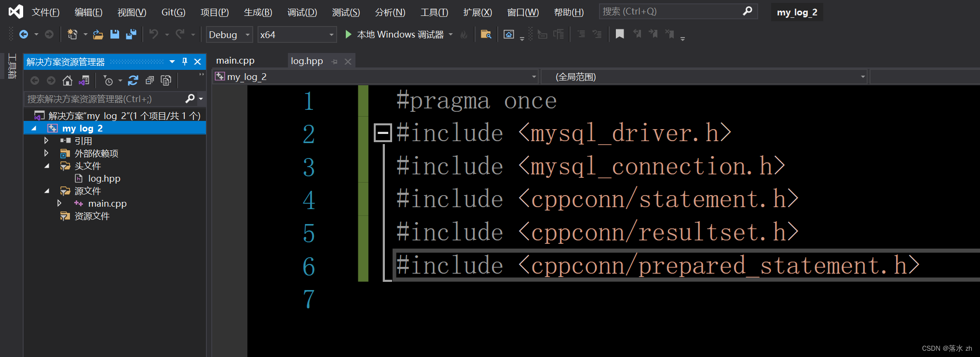
Task: Click the Visual Studio logo icon
Action: click(x=15, y=11)
